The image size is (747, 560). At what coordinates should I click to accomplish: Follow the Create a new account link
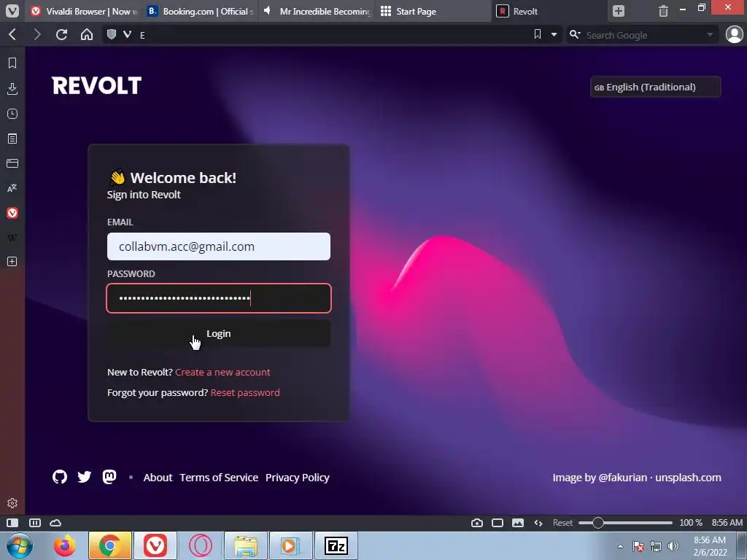click(222, 372)
